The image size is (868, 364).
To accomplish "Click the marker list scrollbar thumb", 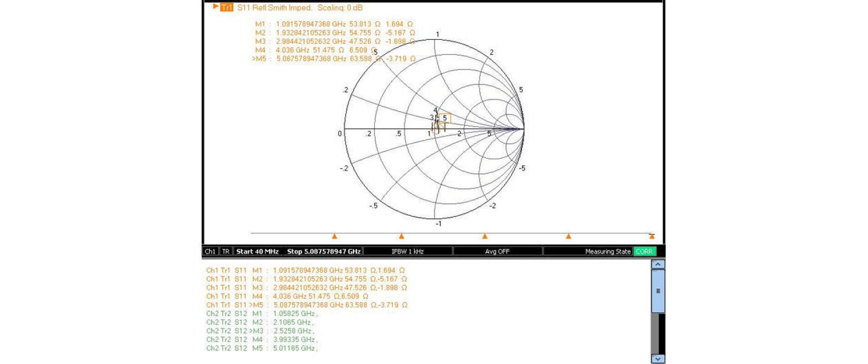I will point(658,291).
